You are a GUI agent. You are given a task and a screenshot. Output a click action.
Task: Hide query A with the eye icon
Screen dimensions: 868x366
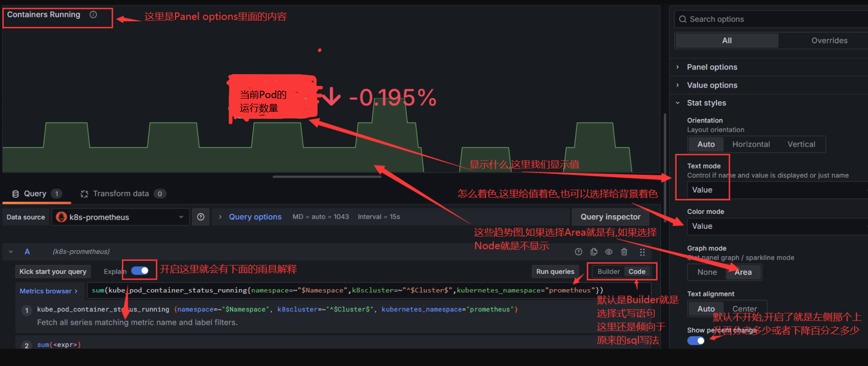(609, 252)
